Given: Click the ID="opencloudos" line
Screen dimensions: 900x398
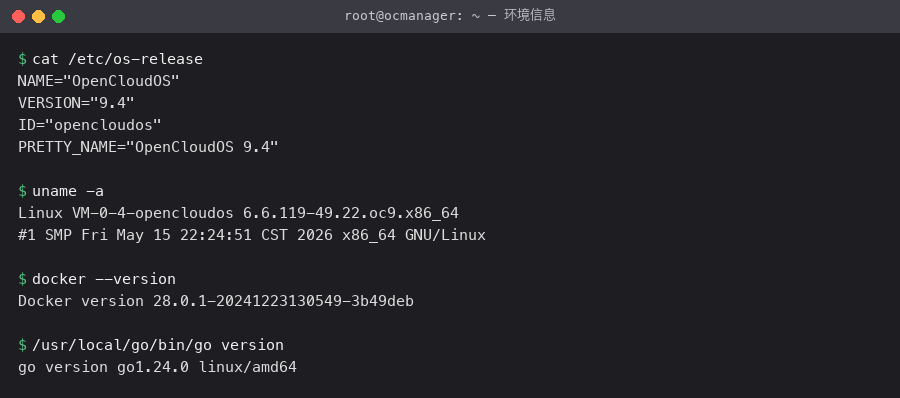Looking at the screenshot, I should pyautogui.click(x=90, y=125).
